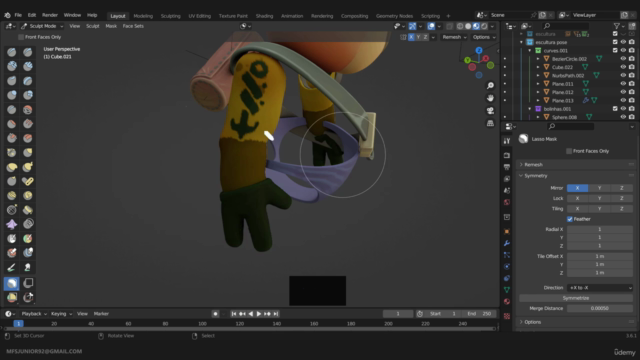Viewport: 640px width, 360px height.
Task: Open the Face Sets menu
Action: tap(133, 26)
